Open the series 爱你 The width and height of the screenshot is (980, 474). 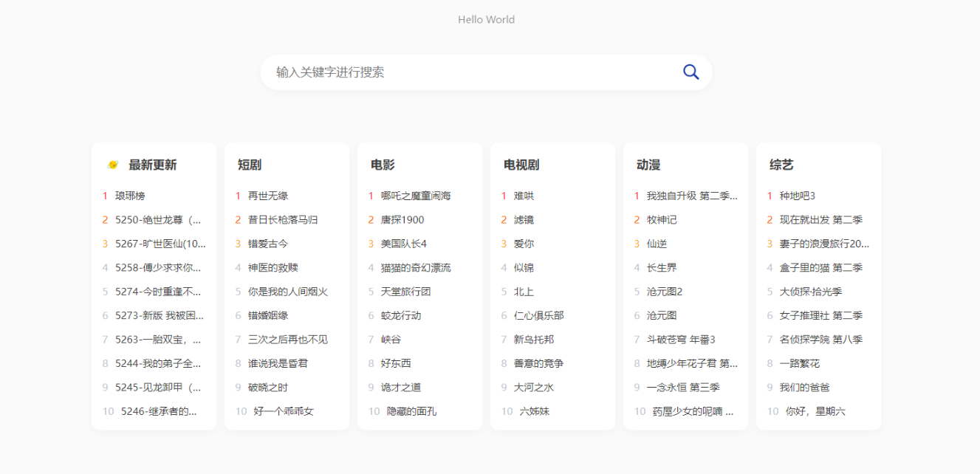(524, 244)
